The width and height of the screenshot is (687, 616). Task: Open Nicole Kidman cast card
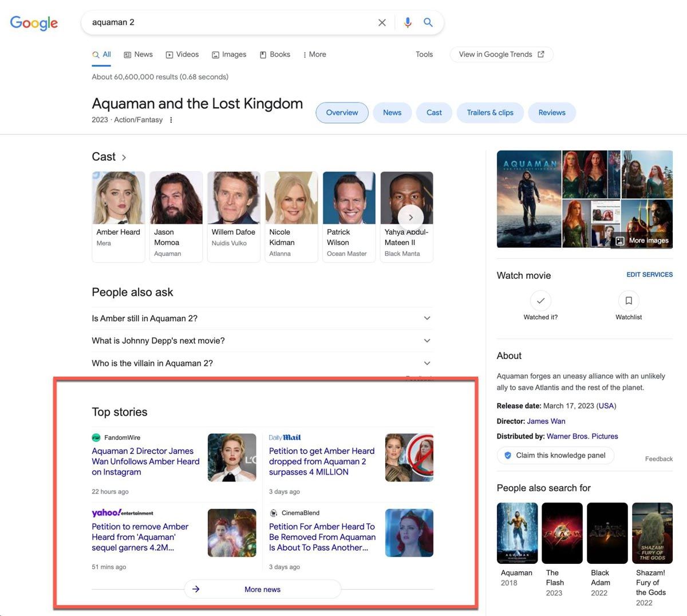(x=291, y=216)
